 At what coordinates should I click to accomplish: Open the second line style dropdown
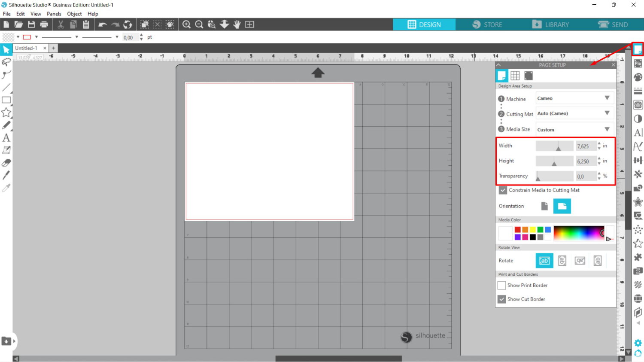117,37
